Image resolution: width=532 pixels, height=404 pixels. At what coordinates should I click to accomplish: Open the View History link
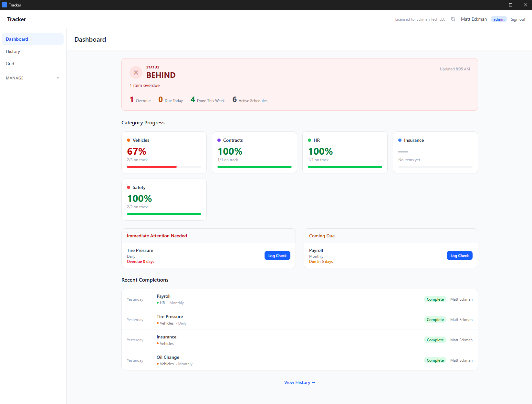(x=300, y=382)
